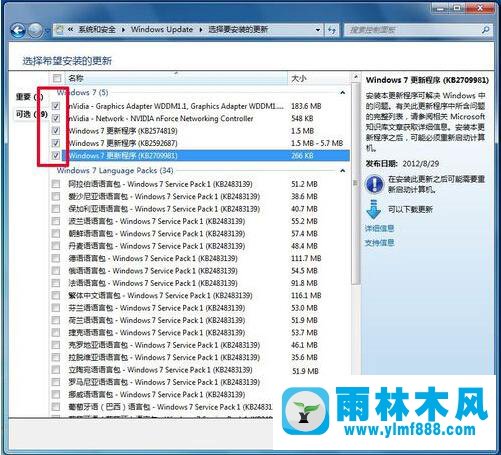Click arrow after 系统和安全 breadcrumb
Viewport: 501px width, 455px height.
click(123, 30)
